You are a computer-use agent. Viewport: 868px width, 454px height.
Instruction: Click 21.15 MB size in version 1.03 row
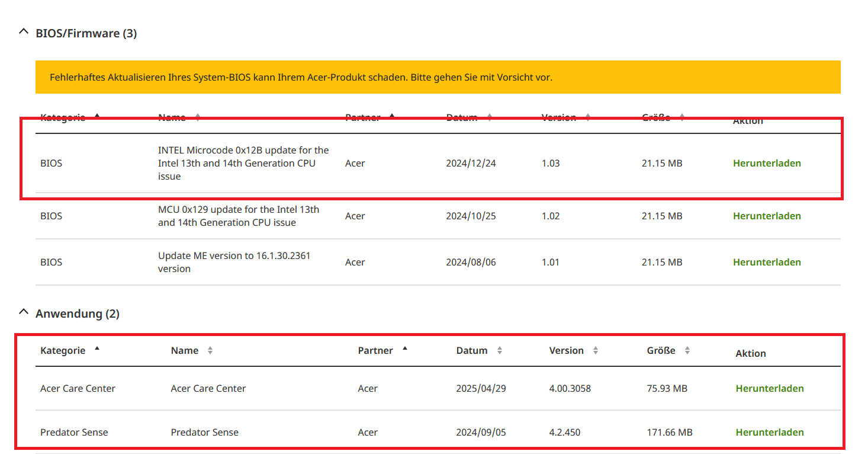662,163
